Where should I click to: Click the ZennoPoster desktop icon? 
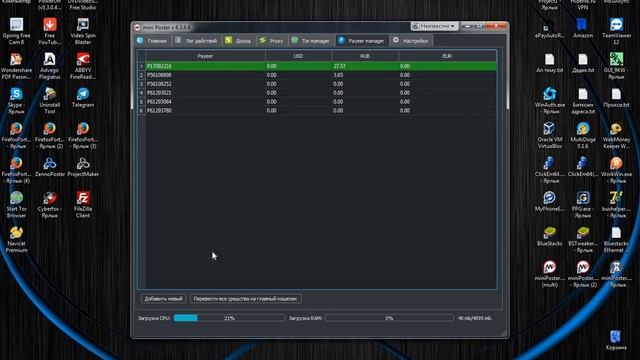tap(50, 167)
